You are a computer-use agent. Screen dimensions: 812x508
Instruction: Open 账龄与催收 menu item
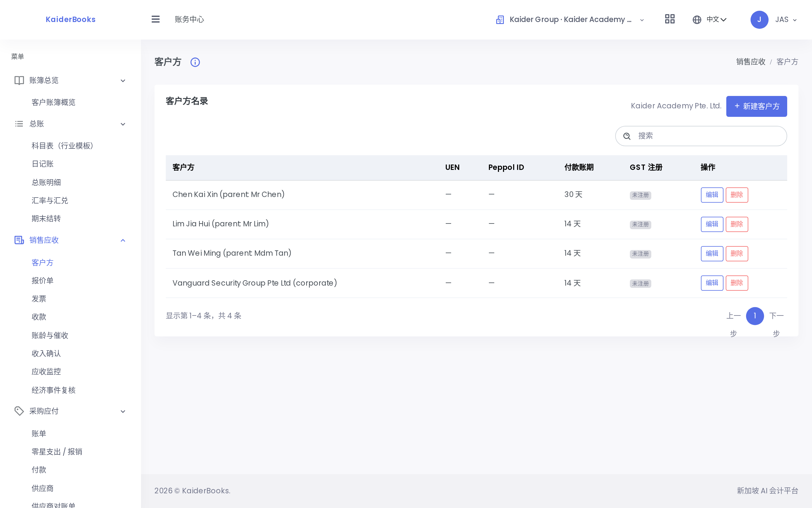tap(50, 335)
